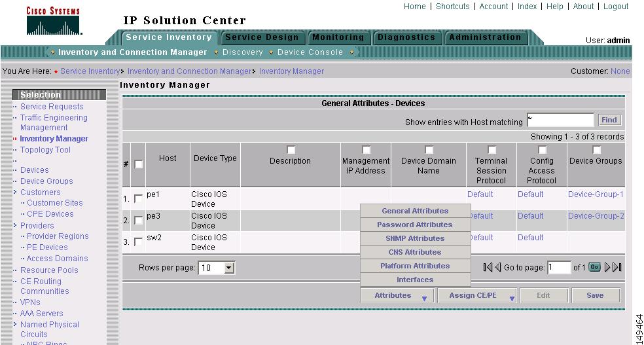Click the disabled Edit button
The image size is (644, 345).
click(x=543, y=295)
